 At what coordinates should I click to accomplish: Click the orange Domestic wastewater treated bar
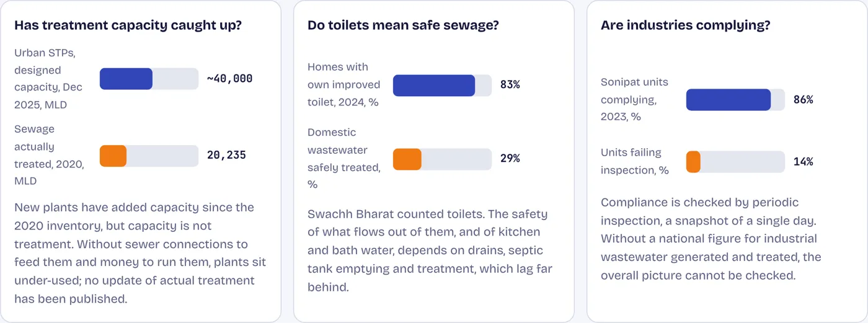click(407, 159)
